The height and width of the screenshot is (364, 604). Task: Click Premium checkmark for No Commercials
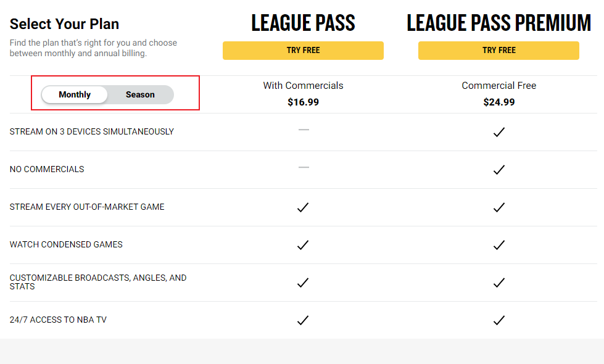(x=499, y=170)
